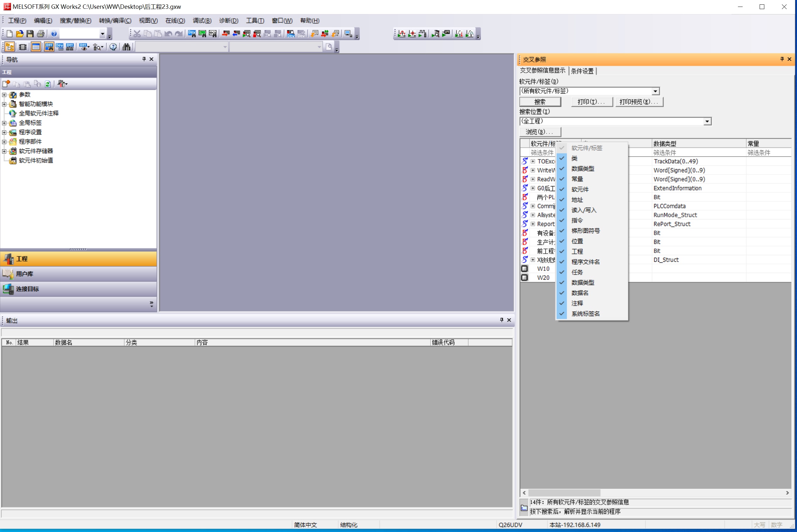This screenshot has width=797, height=532.
Task: Click the 打印预览(E)... button
Action: [639, 102]
